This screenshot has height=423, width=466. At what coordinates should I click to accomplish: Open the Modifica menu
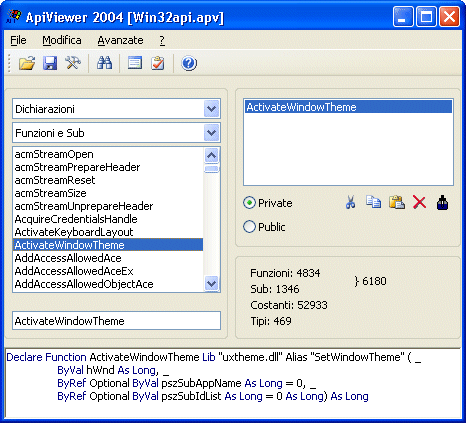tap(62, 40)
